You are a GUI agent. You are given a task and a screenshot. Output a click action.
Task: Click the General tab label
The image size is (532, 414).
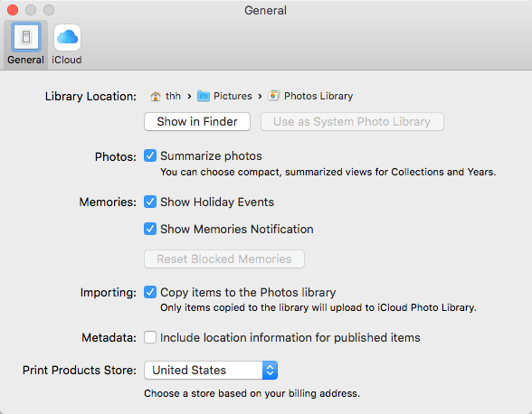click(25, 60)
